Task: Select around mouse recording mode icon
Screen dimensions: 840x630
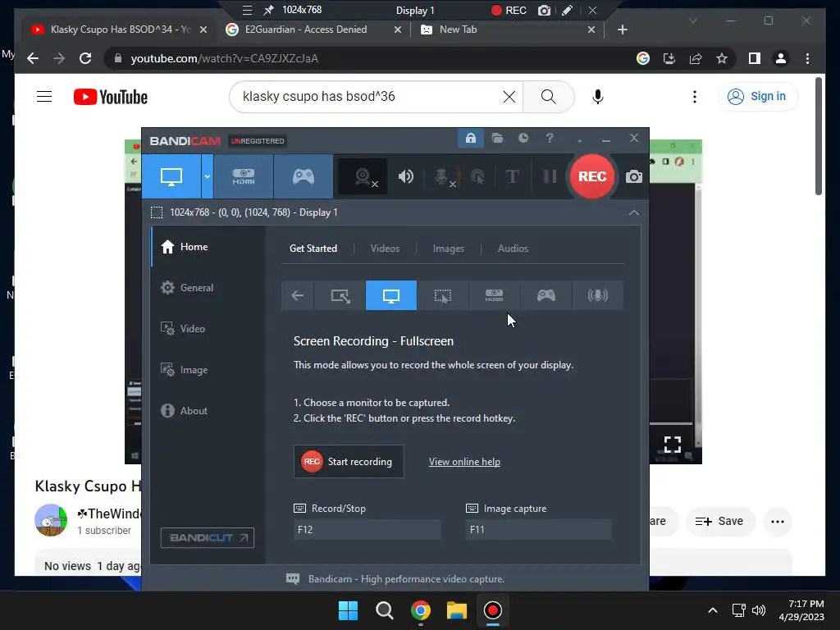Action: tap(442, 295)
